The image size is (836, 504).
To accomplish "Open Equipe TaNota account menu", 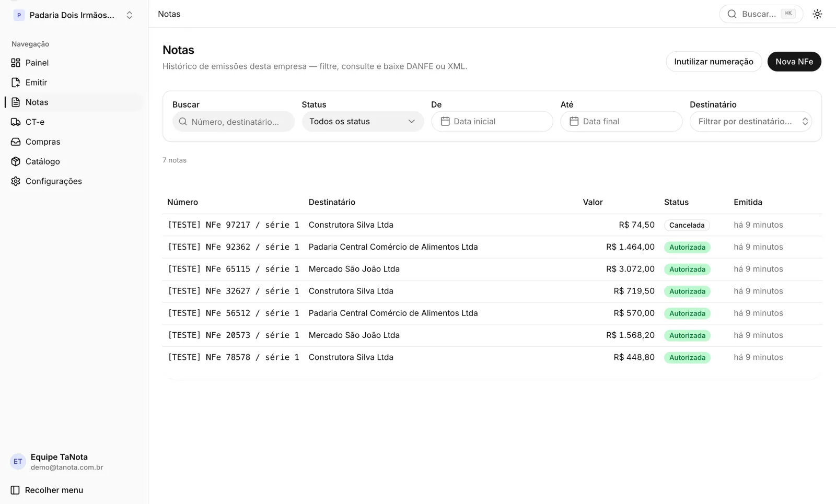I will pyautogui.click(x=74, y=462).
